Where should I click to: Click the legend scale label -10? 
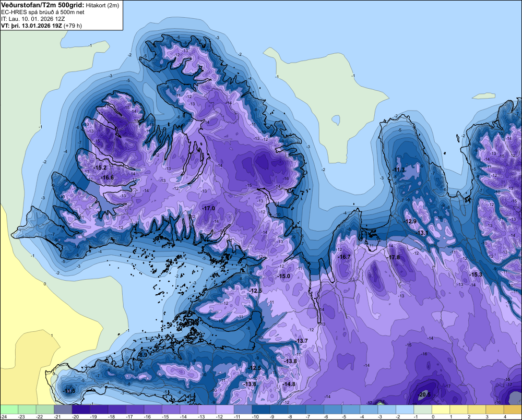point(255,417)
